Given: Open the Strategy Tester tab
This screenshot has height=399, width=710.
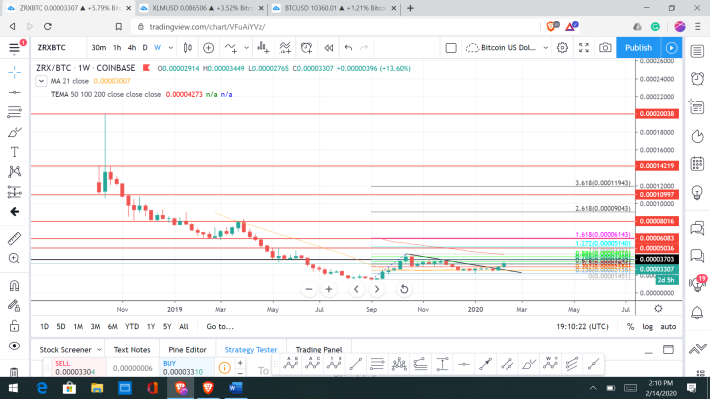Looking at the screenshot, I should (x=251, y=350).
